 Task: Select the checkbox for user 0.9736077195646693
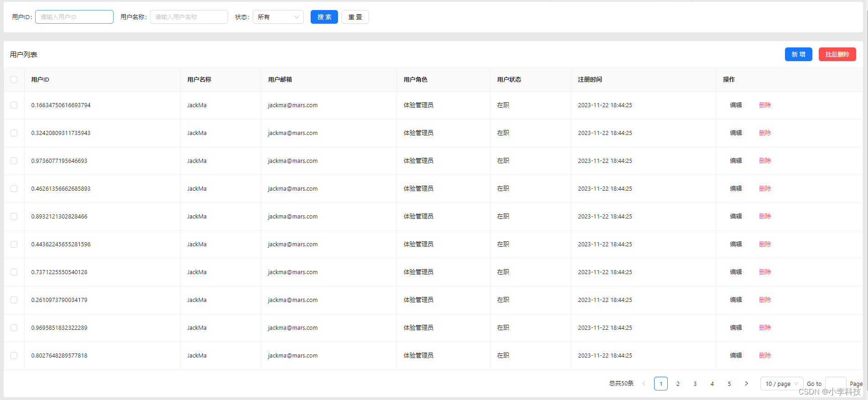(x=14, y=161)
